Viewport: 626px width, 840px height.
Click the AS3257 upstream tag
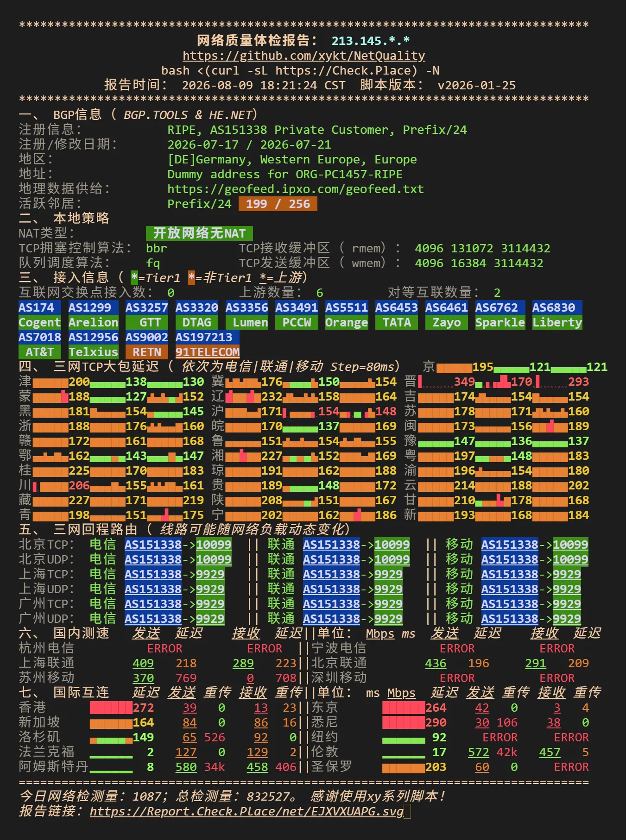[x=147, y=307]
